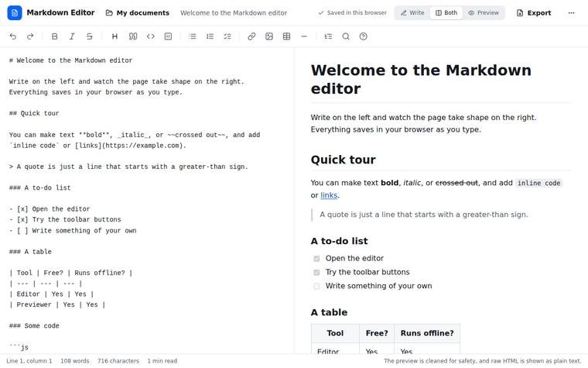Screen dimensions: 588x368
Task: Open the search tool in toolbar
Action: click(x=346, y=36)
